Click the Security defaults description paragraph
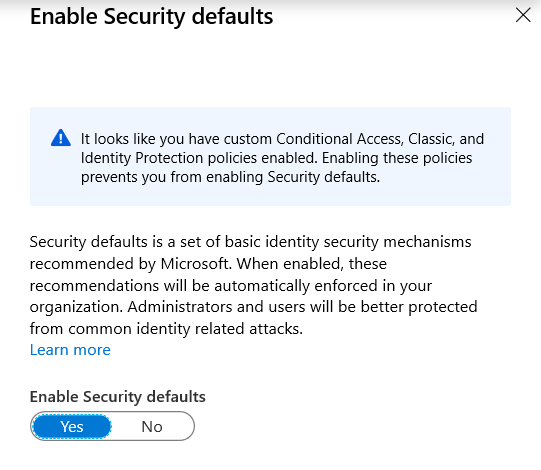This screenshot has height=470, width=541. pos(254,285)
